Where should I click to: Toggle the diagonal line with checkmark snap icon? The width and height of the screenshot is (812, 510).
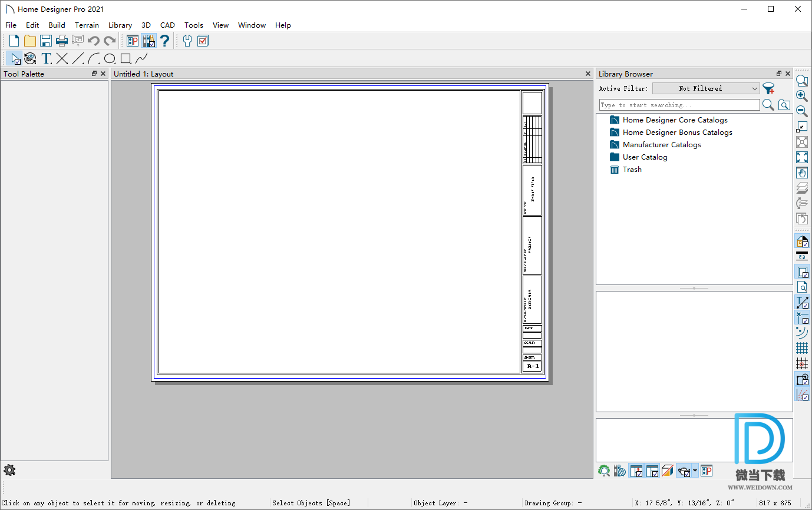802,302
